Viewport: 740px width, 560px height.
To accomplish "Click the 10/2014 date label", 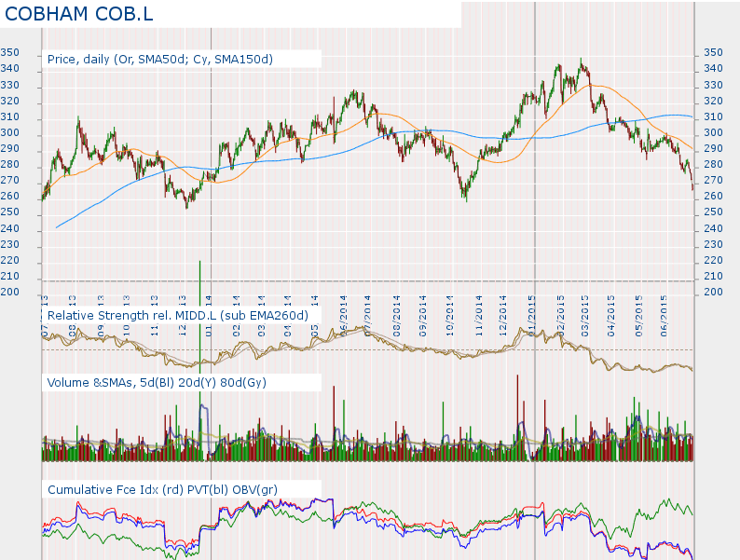I will click(x=450, y=316).
